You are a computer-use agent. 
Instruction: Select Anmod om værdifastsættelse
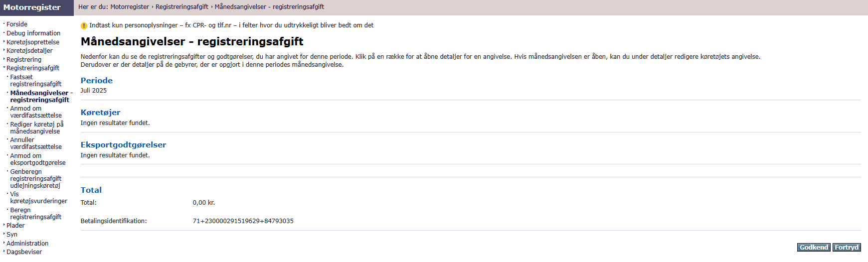tap(35, 112)
